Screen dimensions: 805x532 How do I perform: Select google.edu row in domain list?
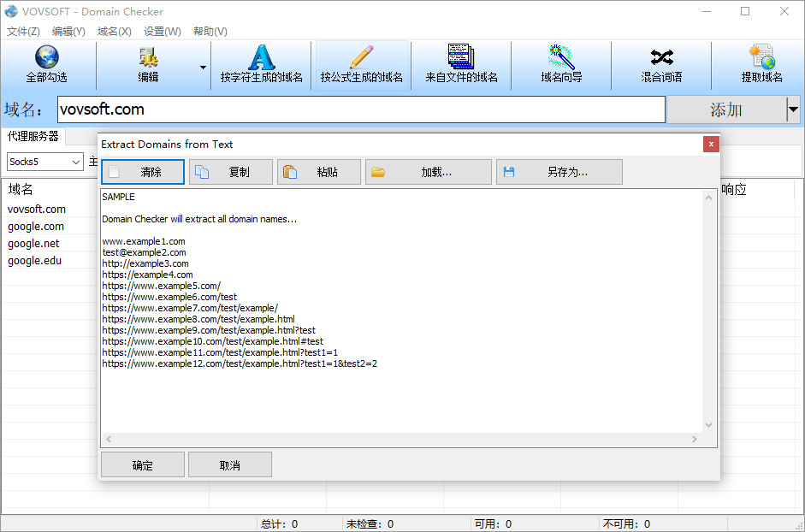coord(34,261)
